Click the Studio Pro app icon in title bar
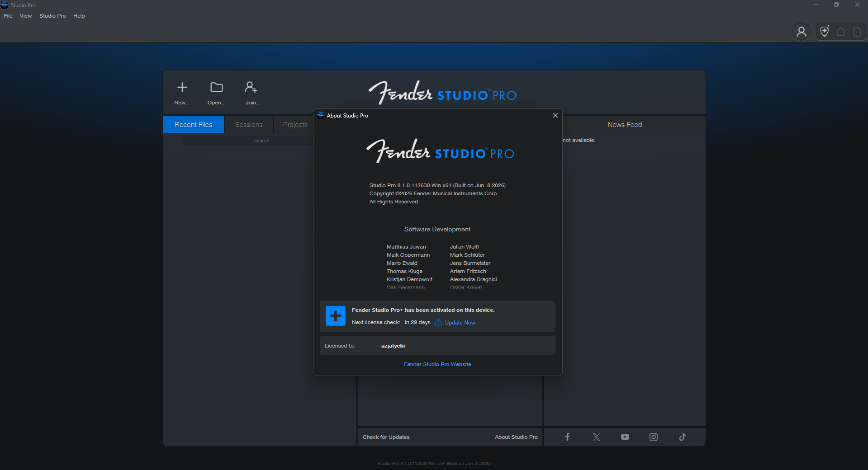The width and height of the screenshot is (868, 470). point(5,5)
